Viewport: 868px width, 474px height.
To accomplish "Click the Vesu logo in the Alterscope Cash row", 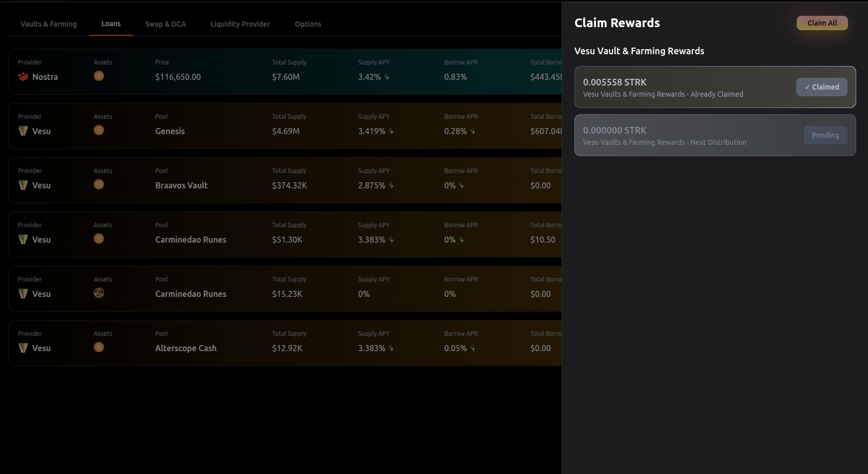I will point(23,348).
